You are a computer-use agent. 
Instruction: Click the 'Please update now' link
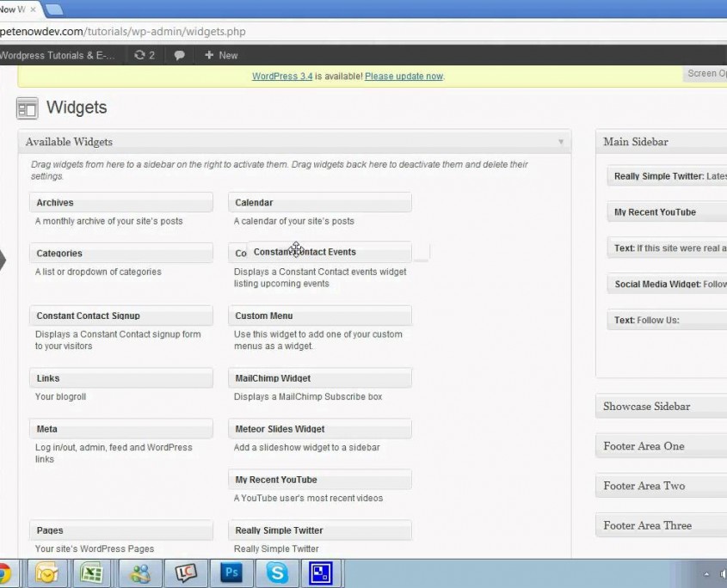pyautogui.click(x=404, y=77)
